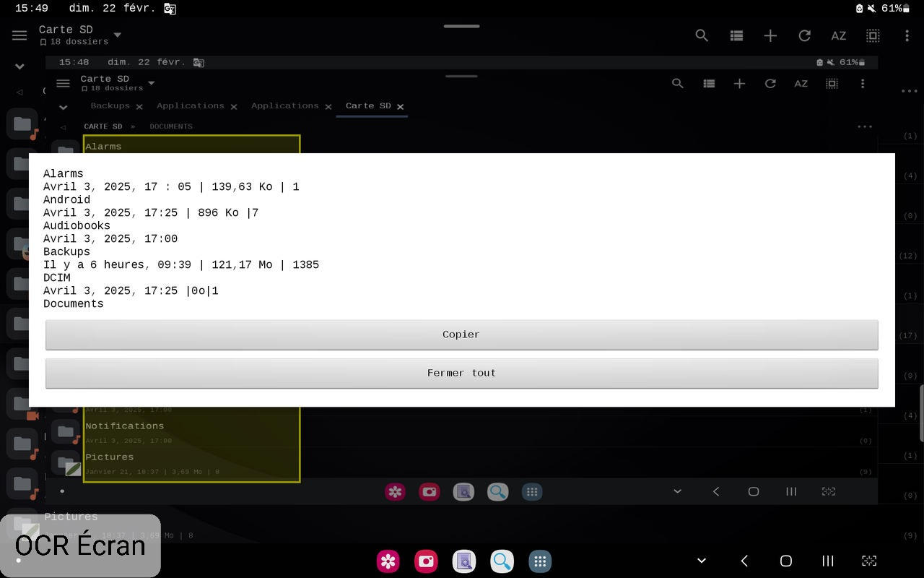The image size is (924, 578).
Task: Tap the Android back button in the bottom navigation bar
Action: (744, 561)
